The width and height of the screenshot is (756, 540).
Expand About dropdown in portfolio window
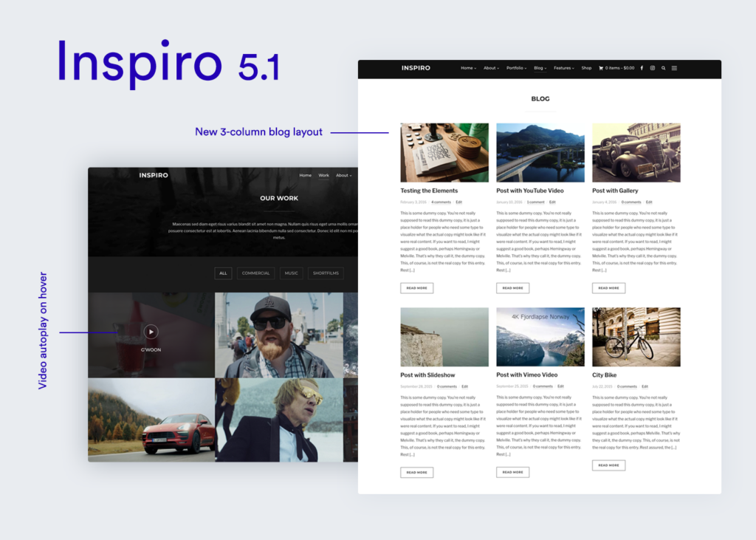[344, 175]
